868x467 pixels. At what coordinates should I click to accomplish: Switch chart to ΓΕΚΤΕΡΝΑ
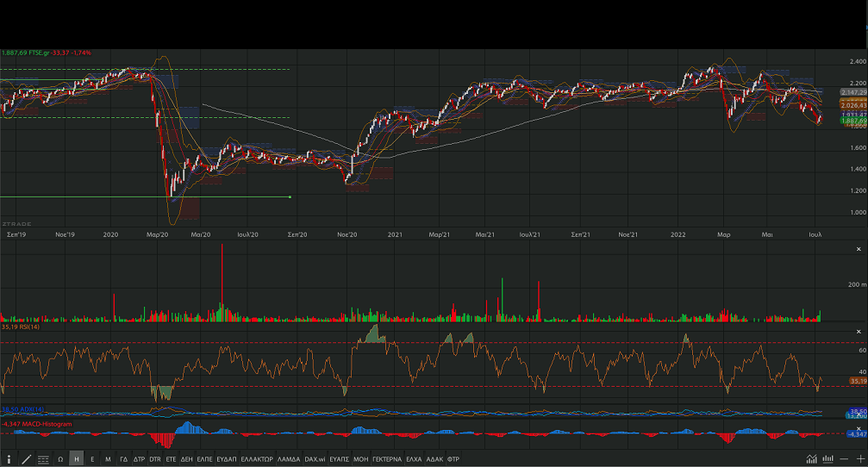(x=387, y=459)
